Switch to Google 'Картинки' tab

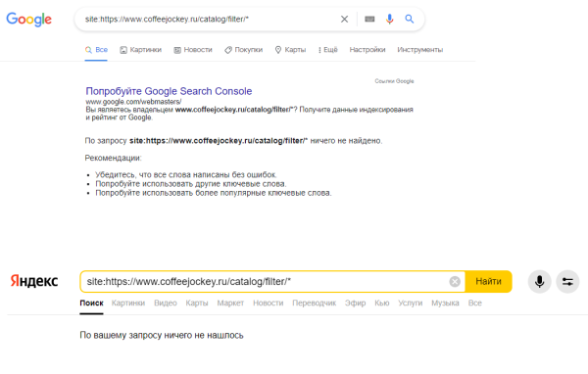pyautogui.click(x=140, y=50)
